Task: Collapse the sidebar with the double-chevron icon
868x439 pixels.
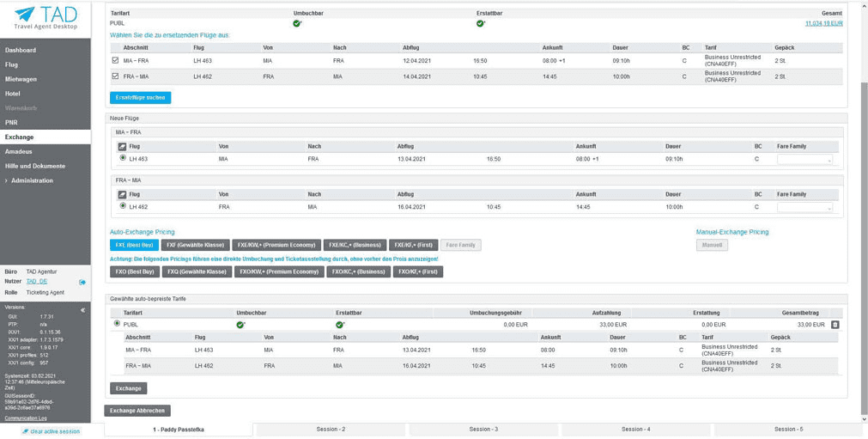Action: click(x=83, y=310)
